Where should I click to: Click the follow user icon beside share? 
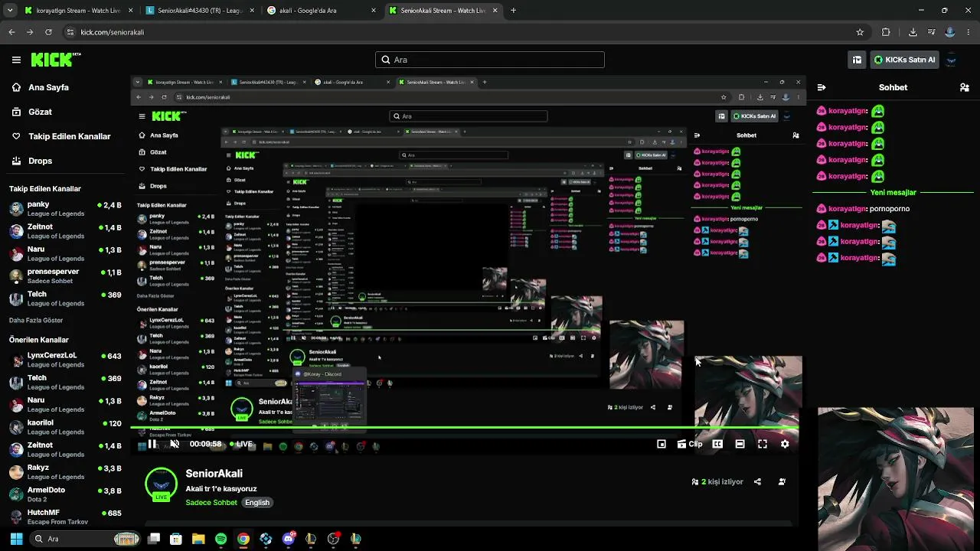point(782,481)
